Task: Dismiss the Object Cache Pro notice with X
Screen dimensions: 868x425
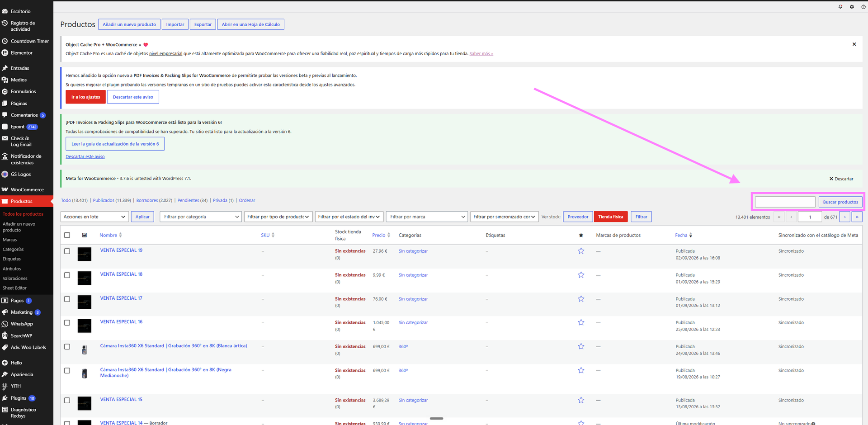Action: (854, 44)
